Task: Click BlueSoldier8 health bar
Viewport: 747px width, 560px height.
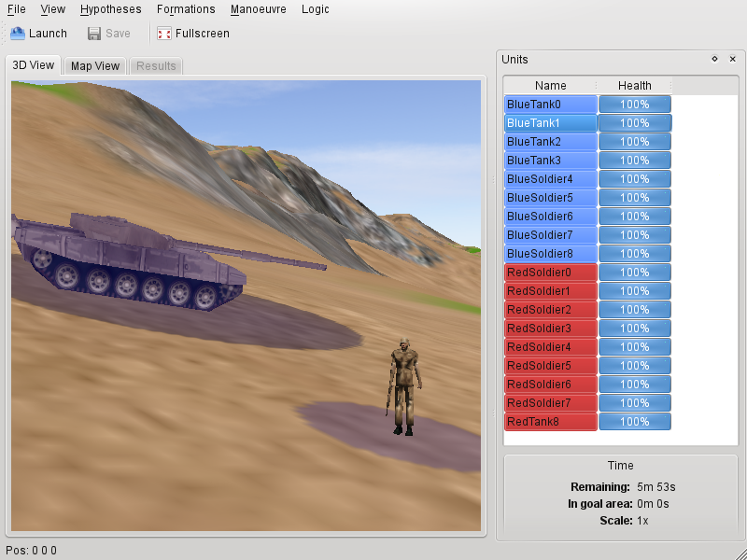Action: coord(635,253)
